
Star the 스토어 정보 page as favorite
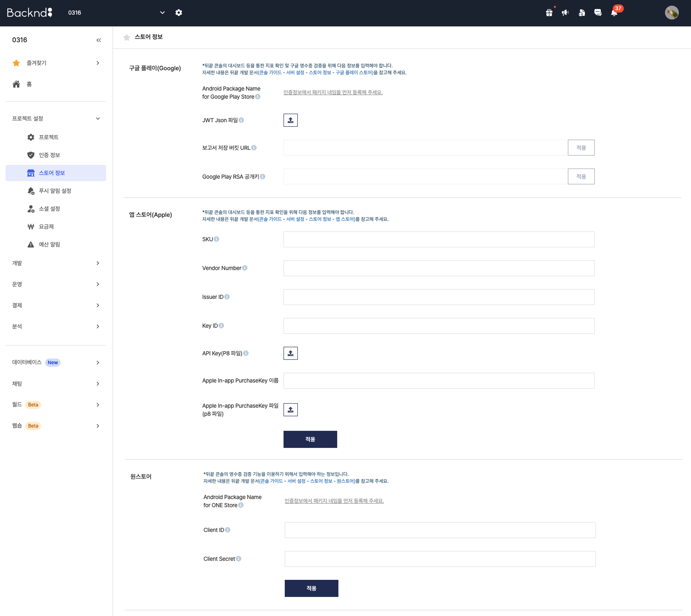coord(127,37)
